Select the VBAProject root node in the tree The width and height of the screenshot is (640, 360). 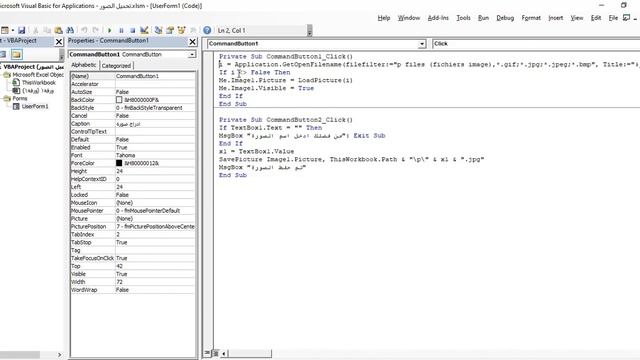(x=33, y=67)
